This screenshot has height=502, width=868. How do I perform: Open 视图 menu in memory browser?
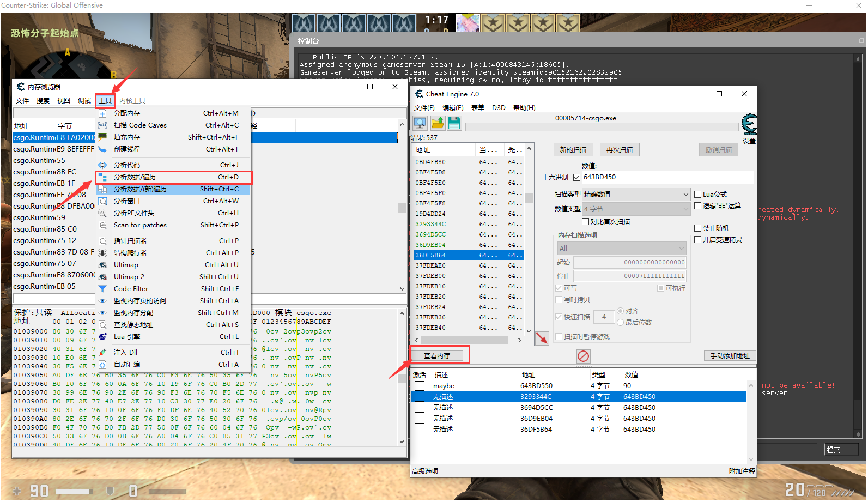64,101
